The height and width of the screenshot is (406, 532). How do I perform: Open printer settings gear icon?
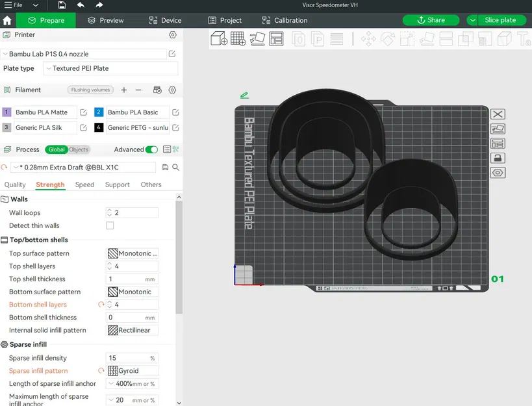[x=173, y=34]
